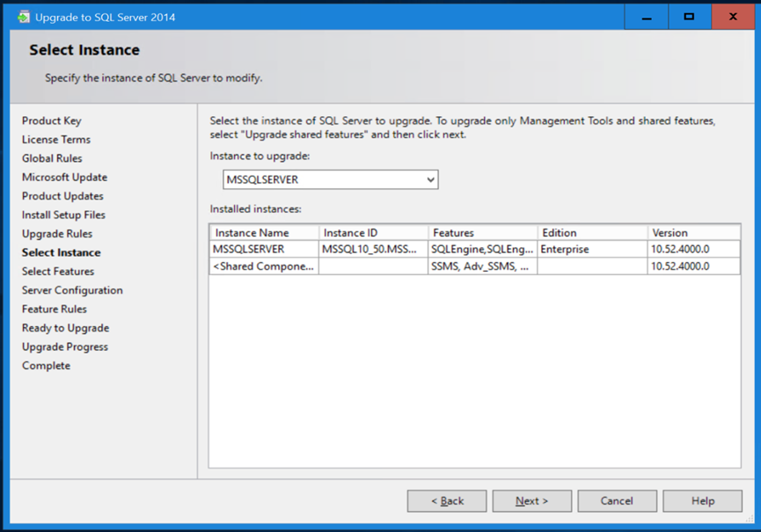Open Help for this page
Screen dimensions: 761x532
(x=702, y=501)
